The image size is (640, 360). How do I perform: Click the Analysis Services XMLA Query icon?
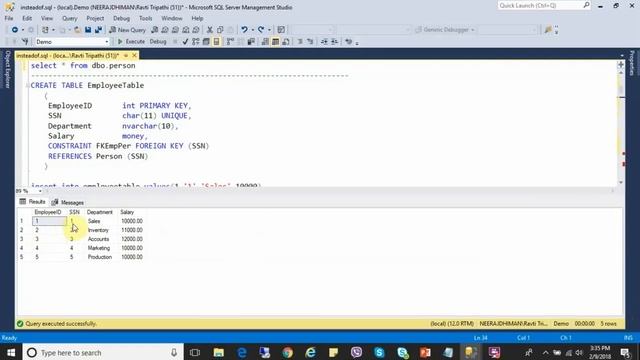click(186, 30)
